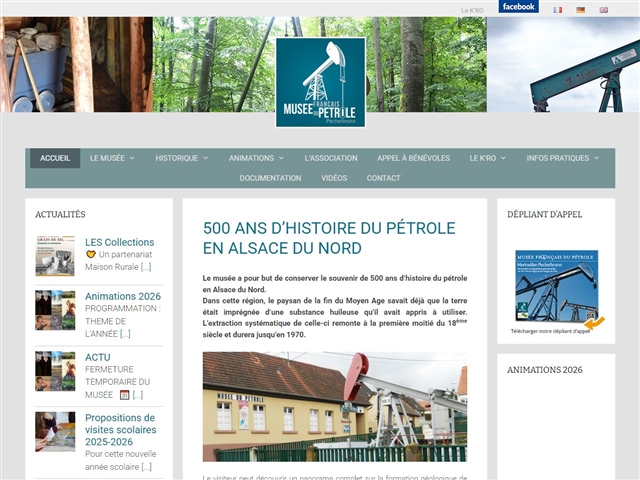640x480 pixels.
Task: Switch language with the French flag
Action: 558,10
